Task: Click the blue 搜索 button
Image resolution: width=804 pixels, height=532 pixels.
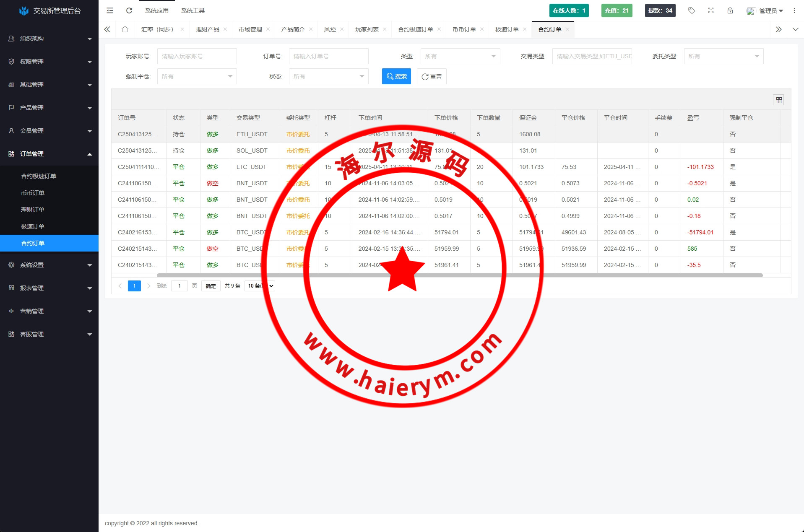Action: coord(396,76)
